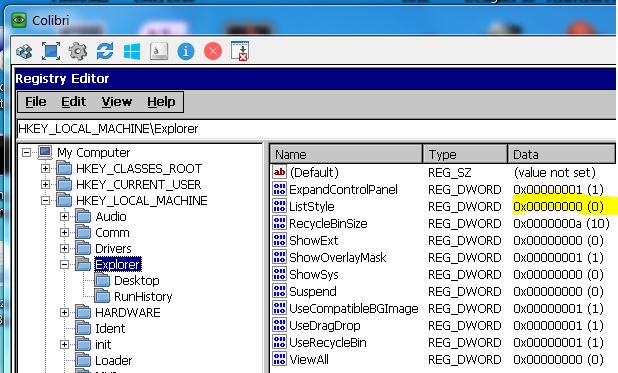The image size is (618, 373).
Task: Expand the HARDWARE key
Action: [65, 313]
